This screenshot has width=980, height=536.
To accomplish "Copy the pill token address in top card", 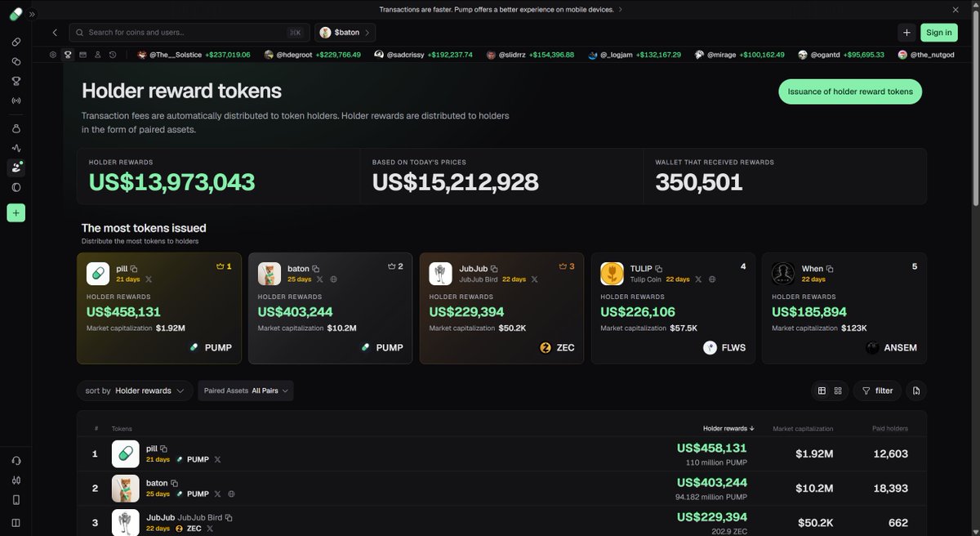I will [135, 269].
